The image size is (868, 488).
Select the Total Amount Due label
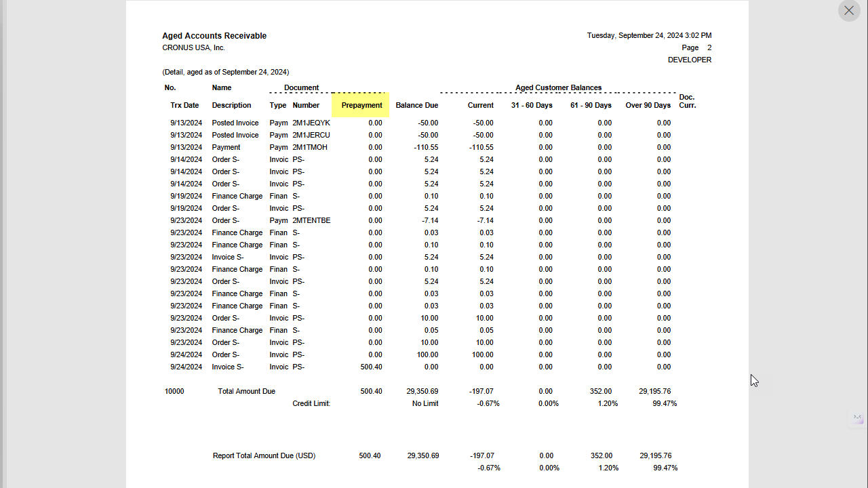(x=246, y=391)
